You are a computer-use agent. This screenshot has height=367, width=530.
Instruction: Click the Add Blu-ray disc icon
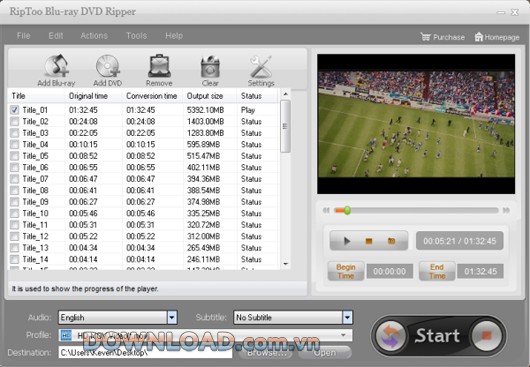[x=56, y=66]
